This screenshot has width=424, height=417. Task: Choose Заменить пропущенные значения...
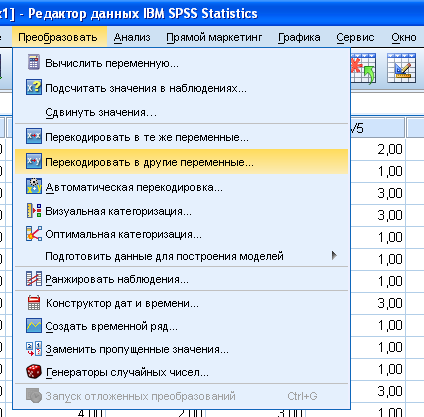pos(181,349)
